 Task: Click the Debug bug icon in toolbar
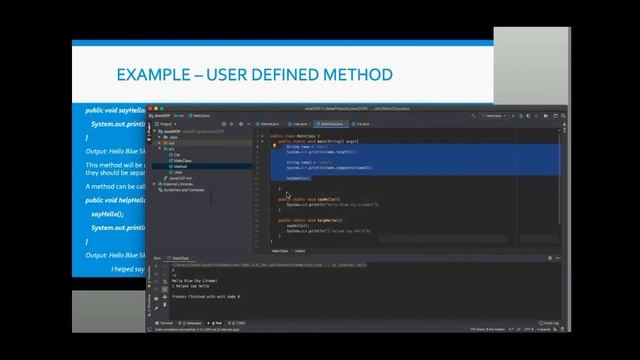(x=521, y=116)
